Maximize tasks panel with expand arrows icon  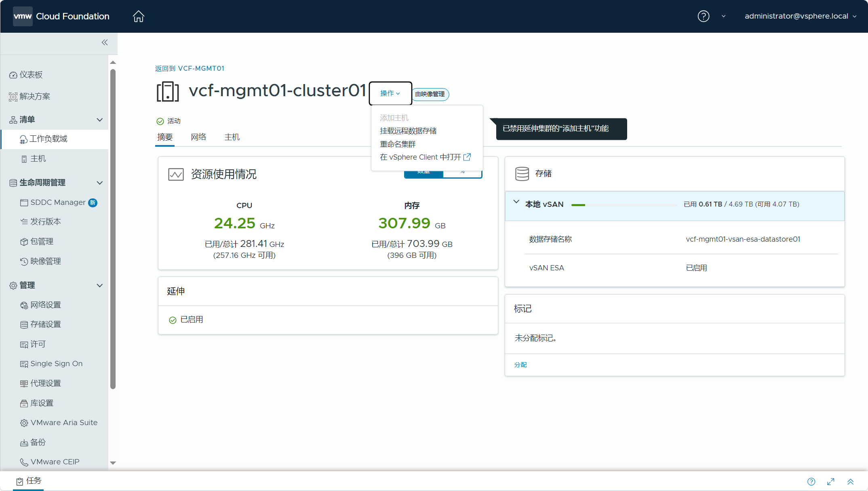(831, 481)
